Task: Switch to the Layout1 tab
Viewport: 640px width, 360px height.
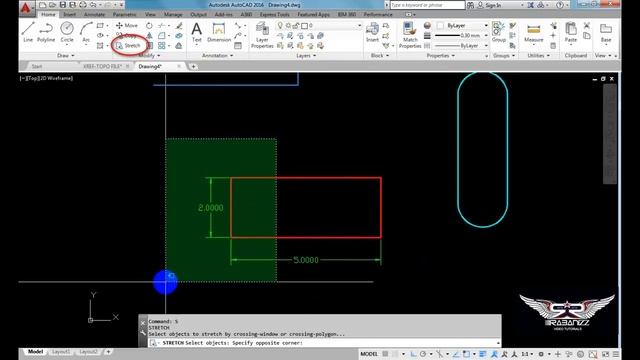Action: point(61,351)
